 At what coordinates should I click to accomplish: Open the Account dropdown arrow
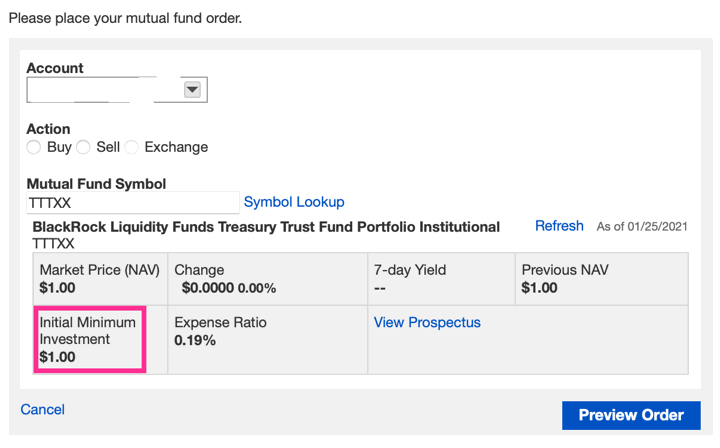point(193,90)
